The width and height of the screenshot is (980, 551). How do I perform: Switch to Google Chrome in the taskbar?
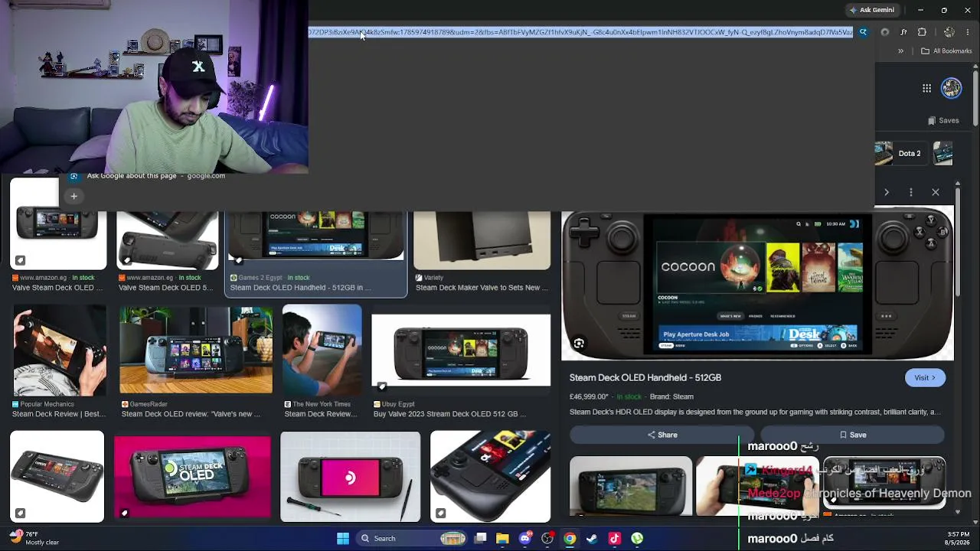tap(570, 538)
